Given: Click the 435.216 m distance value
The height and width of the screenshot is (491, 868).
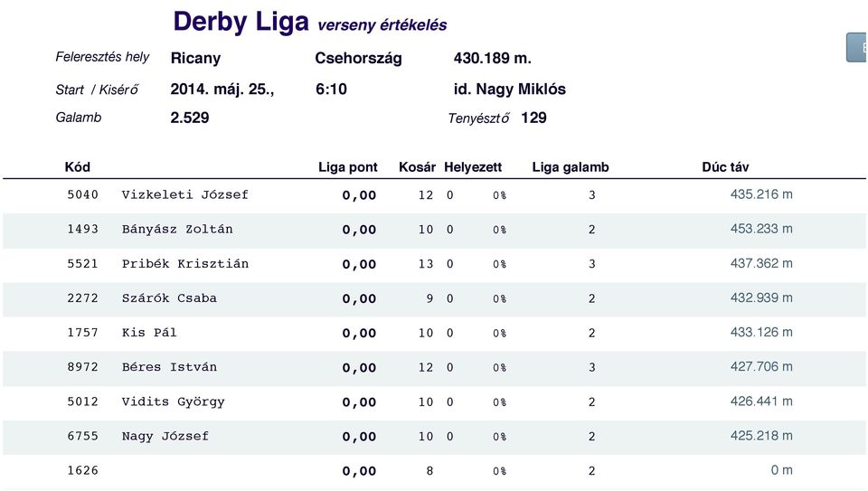Looking at the screenshot, I should pos(761,194).
